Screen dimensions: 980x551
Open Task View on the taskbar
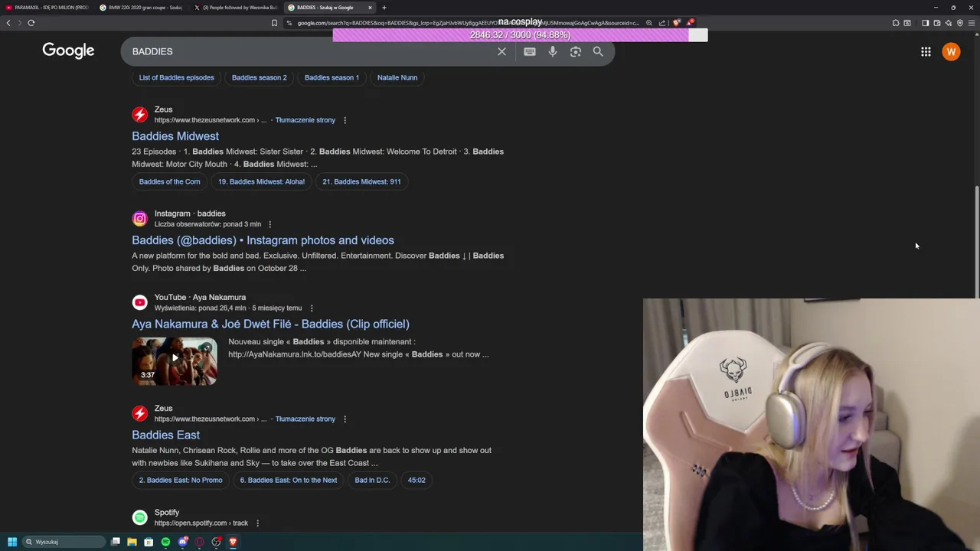click(x=116, y=542)
